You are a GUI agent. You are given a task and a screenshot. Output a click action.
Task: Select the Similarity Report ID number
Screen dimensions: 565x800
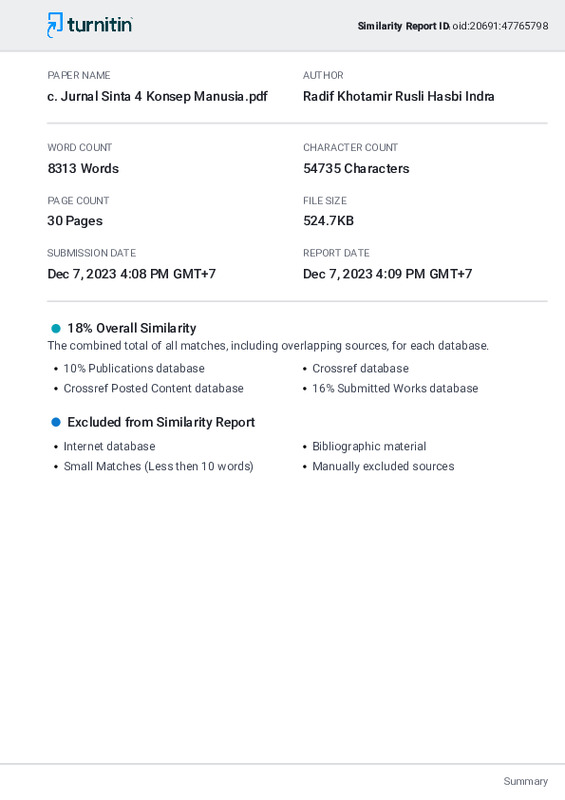500,26
